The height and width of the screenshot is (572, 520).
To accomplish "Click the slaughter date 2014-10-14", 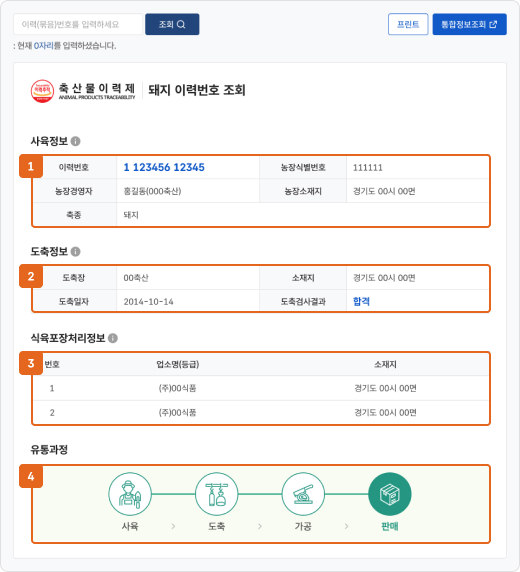I will click(x=148, y=302).
